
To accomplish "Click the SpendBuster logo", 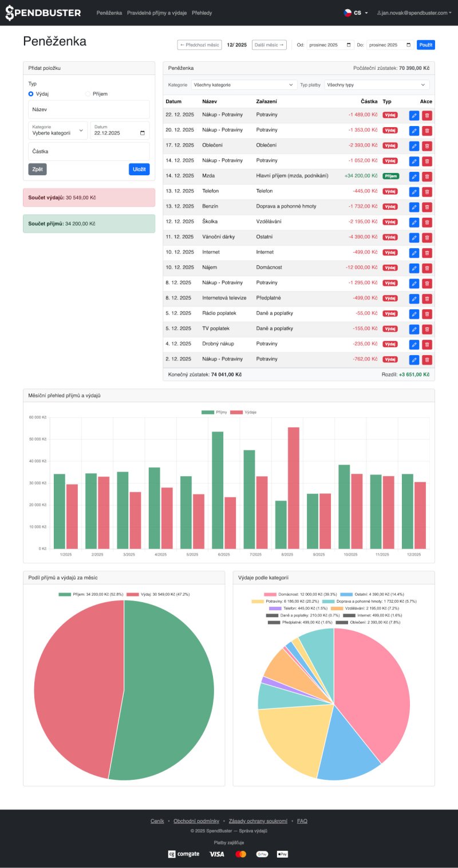I will point(42,12).
